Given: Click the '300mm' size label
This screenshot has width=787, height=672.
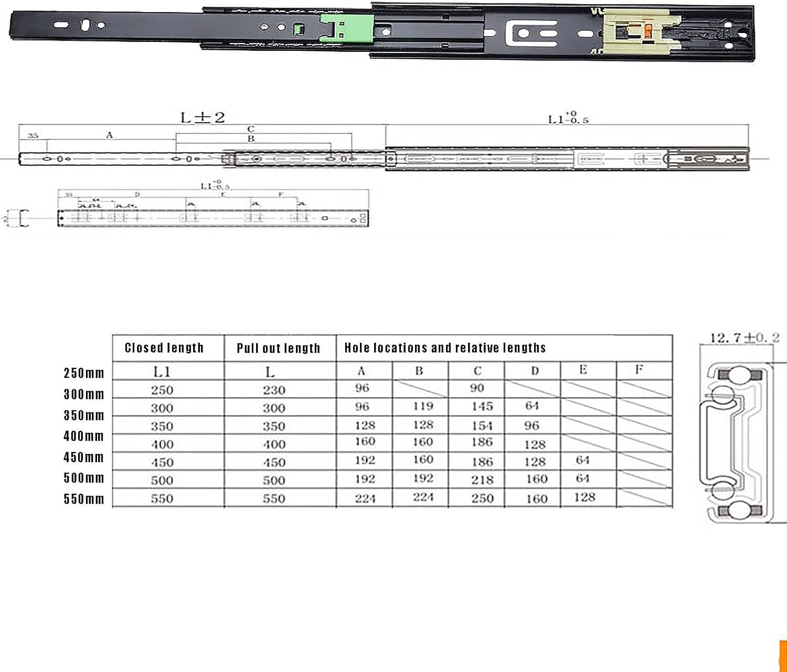Looking at the screenshot, I should [84, 394].
